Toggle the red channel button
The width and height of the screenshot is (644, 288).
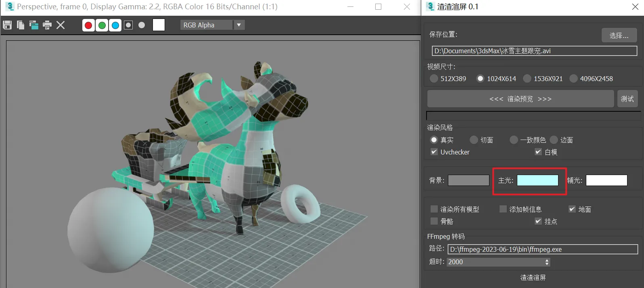pyautogui.click(x=88, y=25)
